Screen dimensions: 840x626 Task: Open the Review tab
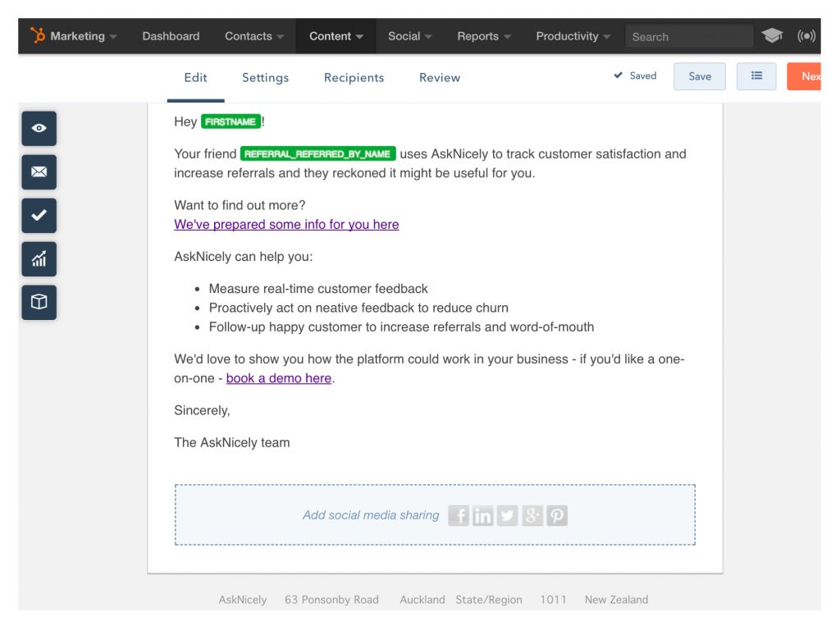[440, 78]
